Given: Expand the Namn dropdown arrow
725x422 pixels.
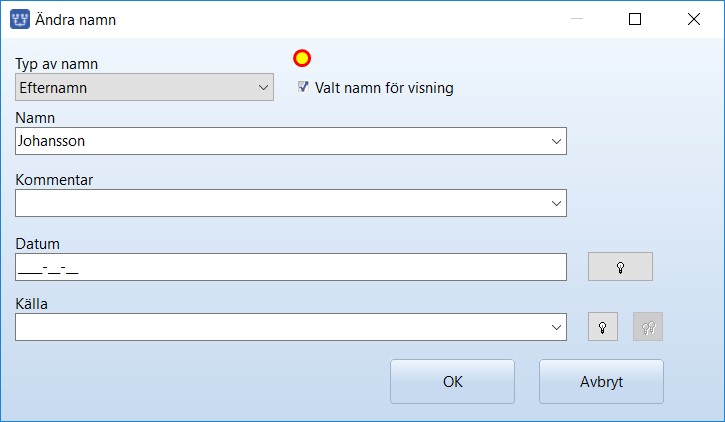Looking at the screenshot, I should 556,141.
